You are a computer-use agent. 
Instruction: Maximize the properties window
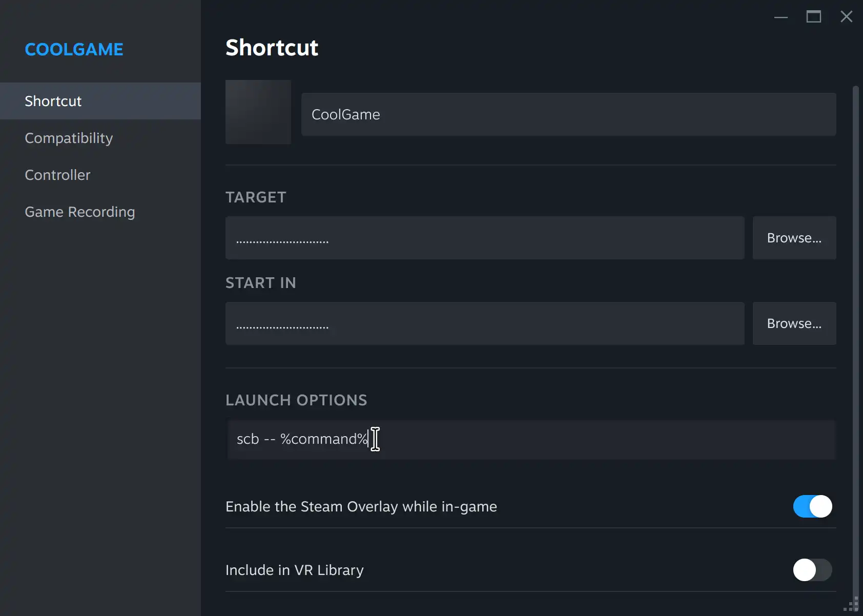pyautogui.click(x=814, y=16)
